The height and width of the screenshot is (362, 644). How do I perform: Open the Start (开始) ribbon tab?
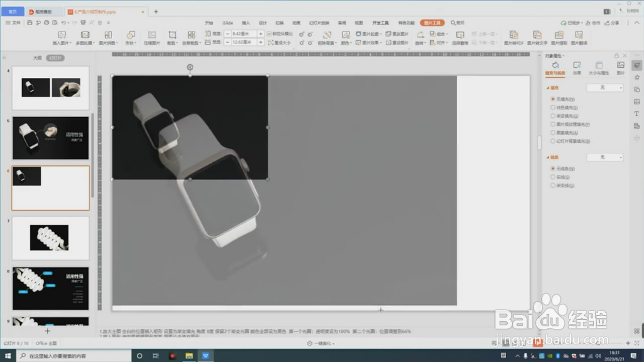tap(209, 23)
